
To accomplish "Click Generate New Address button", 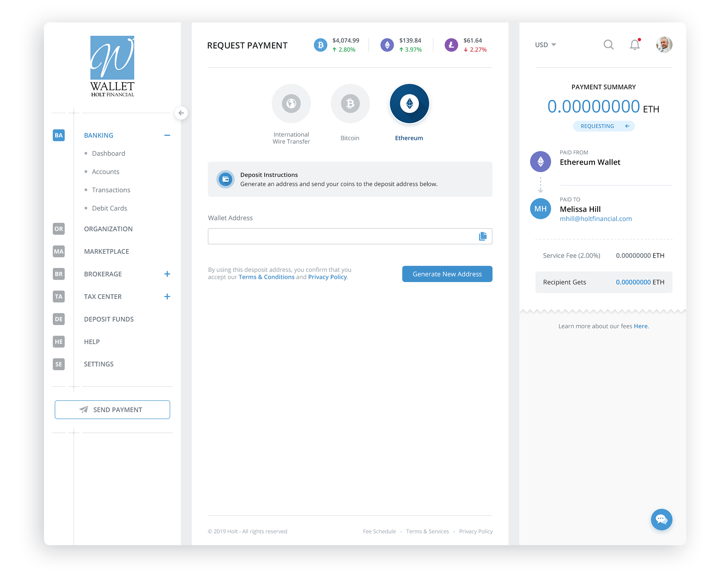I will click(447, 274).
